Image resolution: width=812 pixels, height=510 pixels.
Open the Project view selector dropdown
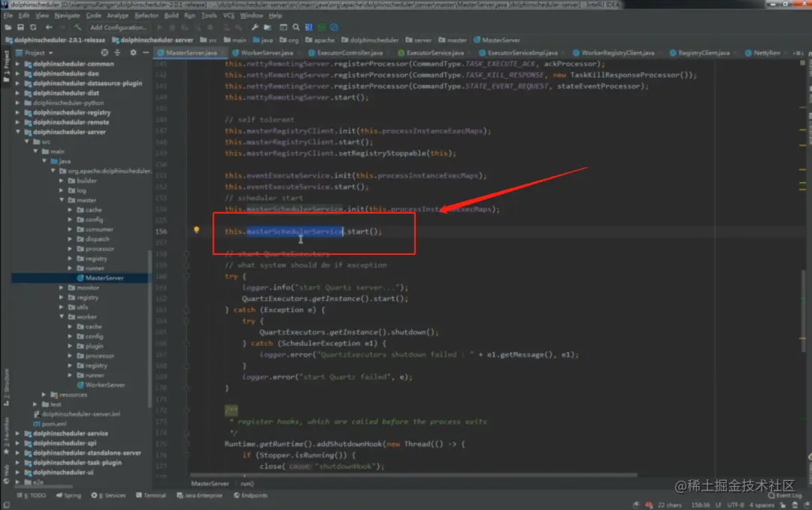click(x=34, y=53)
